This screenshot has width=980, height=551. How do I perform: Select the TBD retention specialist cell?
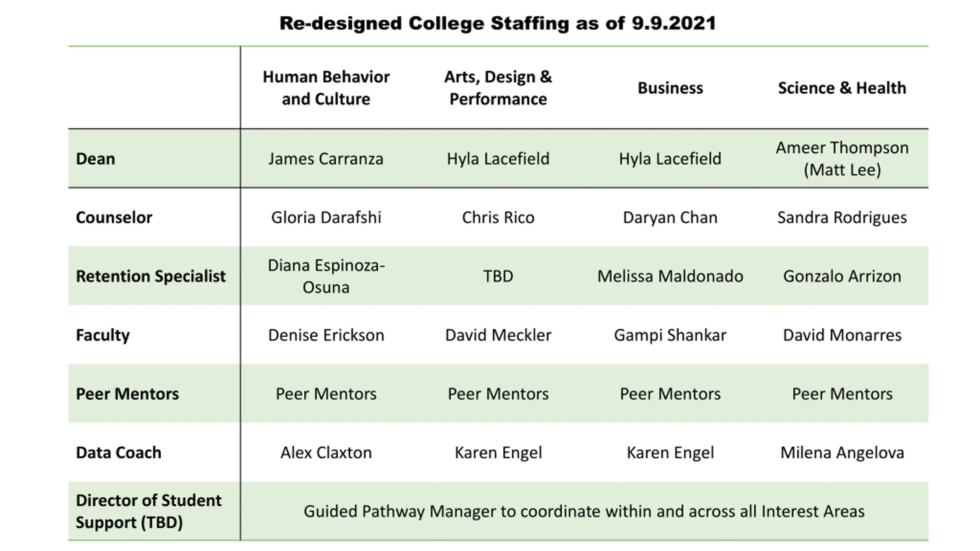pyautogui.click(x=498, y=276)
